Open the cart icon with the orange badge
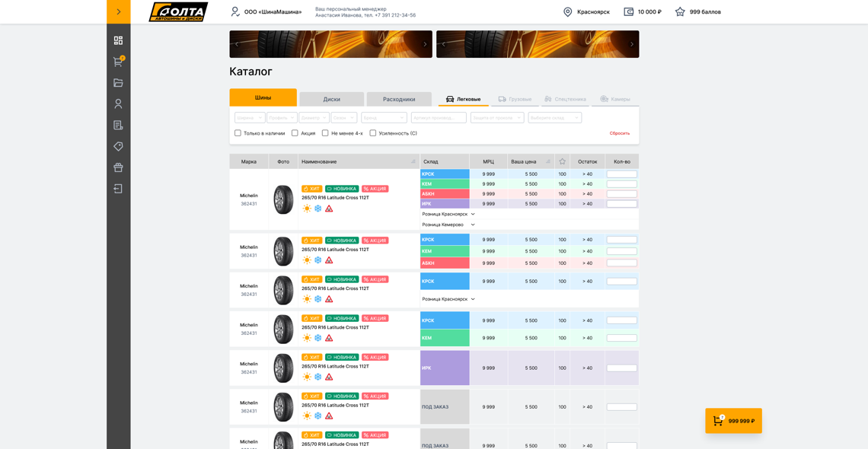Viewport: 868px width, 449px height. coord(118,61)
